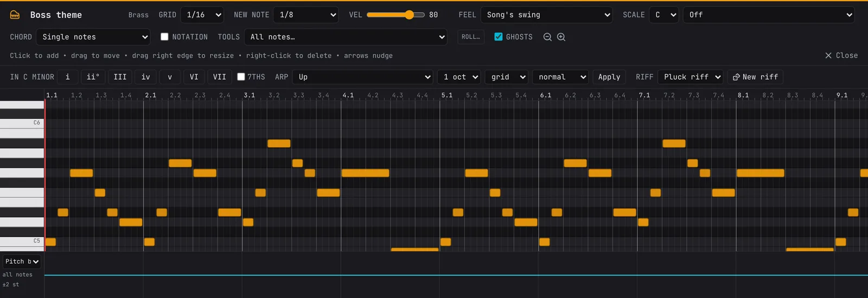868x298 pixels.
Task: Click the 8.1 bar marker in the ruler
Action: coord(743,95)
